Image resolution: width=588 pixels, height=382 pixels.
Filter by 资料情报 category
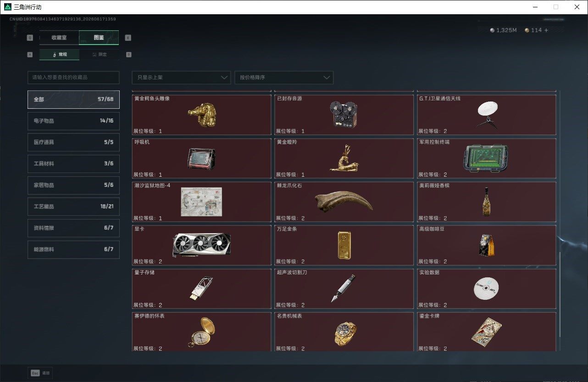73,228
